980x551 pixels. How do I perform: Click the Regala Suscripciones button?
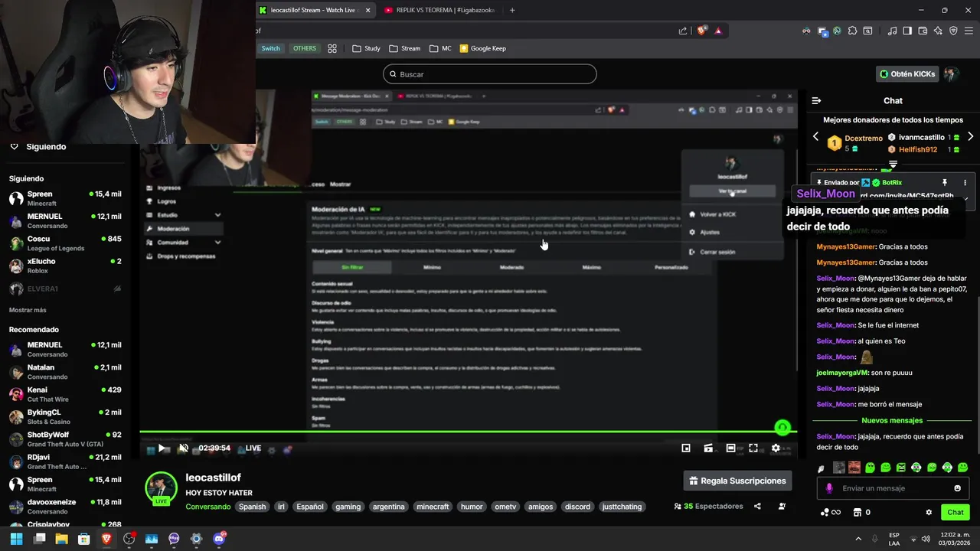point(737,481)
